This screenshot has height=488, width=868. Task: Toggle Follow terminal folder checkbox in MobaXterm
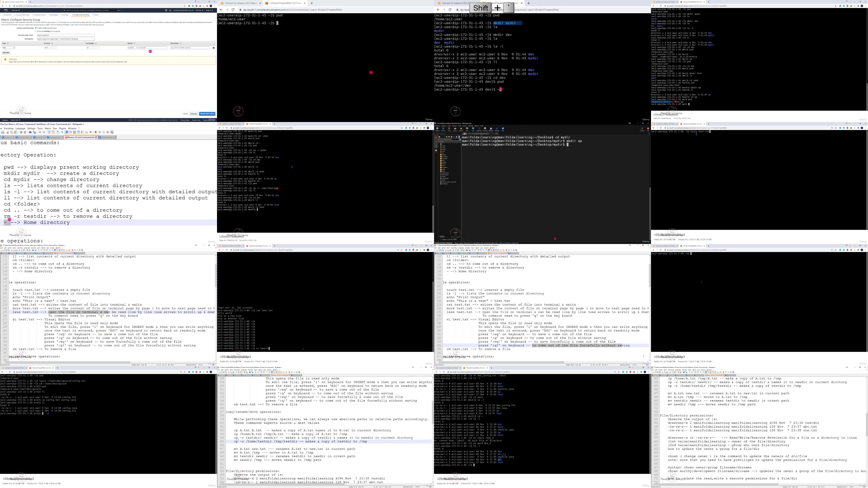point(441,239)
